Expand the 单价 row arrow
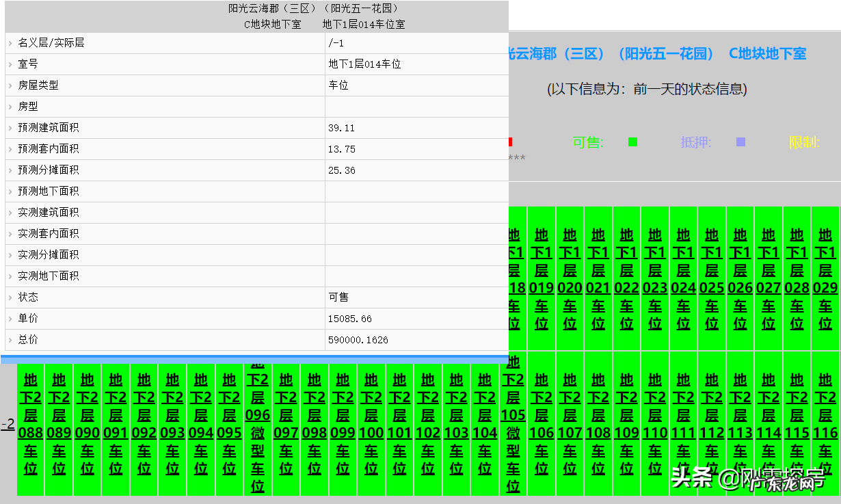The width and height of the screenshot is (841, 504). coord(8,319)
